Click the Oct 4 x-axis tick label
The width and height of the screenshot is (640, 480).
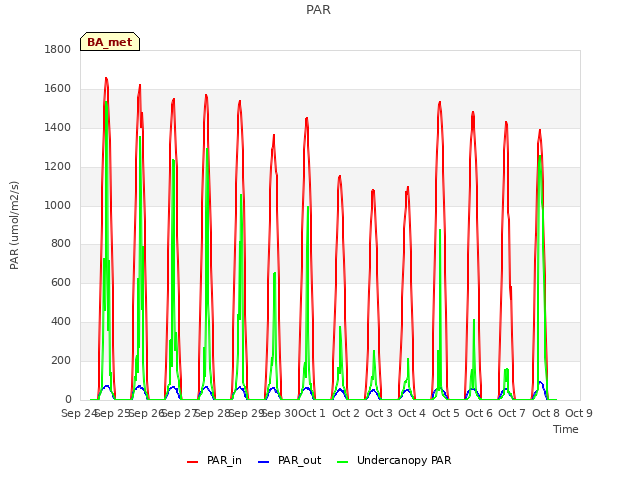tap(412, 413)
